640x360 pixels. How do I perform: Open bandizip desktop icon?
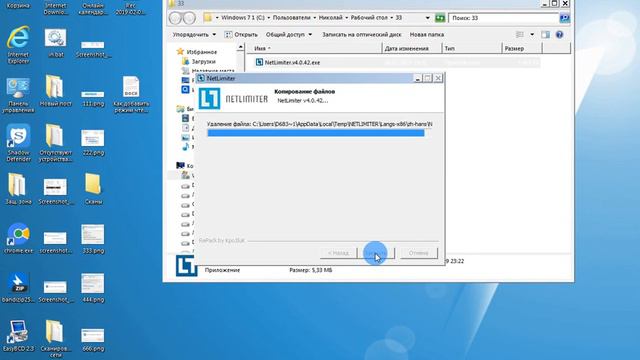coord(18,288)
